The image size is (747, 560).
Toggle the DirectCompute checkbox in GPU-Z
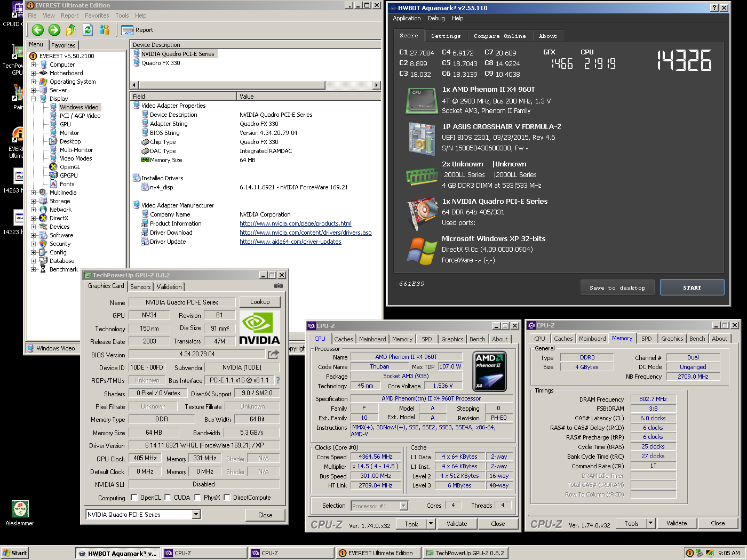(227, 498)
